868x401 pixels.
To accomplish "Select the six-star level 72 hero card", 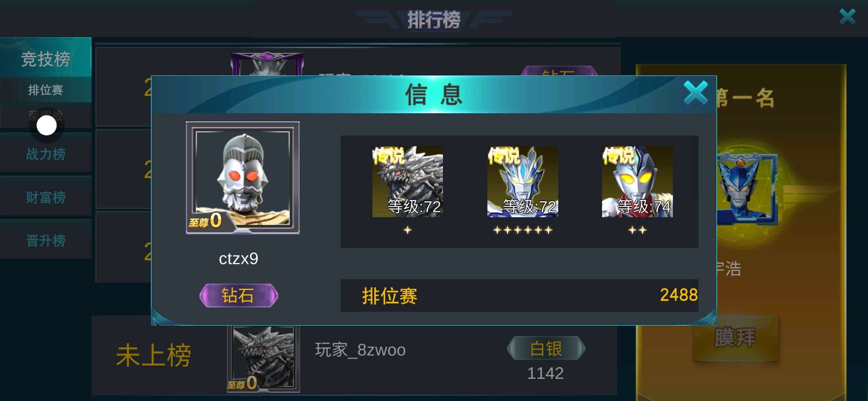I will 523,182.
